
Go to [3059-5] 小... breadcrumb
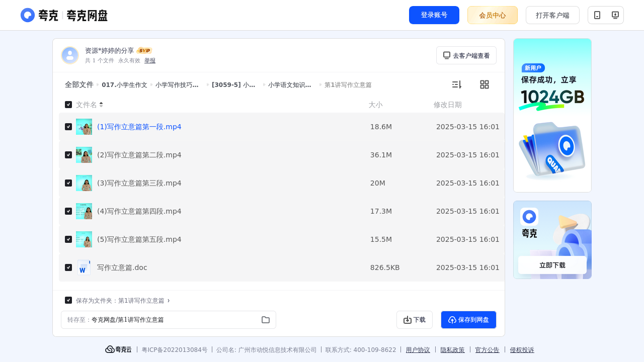point(233,85)
